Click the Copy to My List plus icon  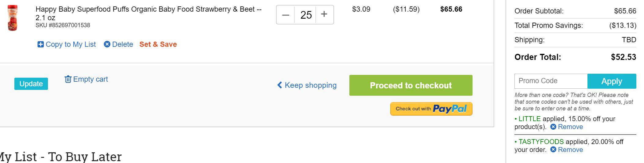pos(40,44)
